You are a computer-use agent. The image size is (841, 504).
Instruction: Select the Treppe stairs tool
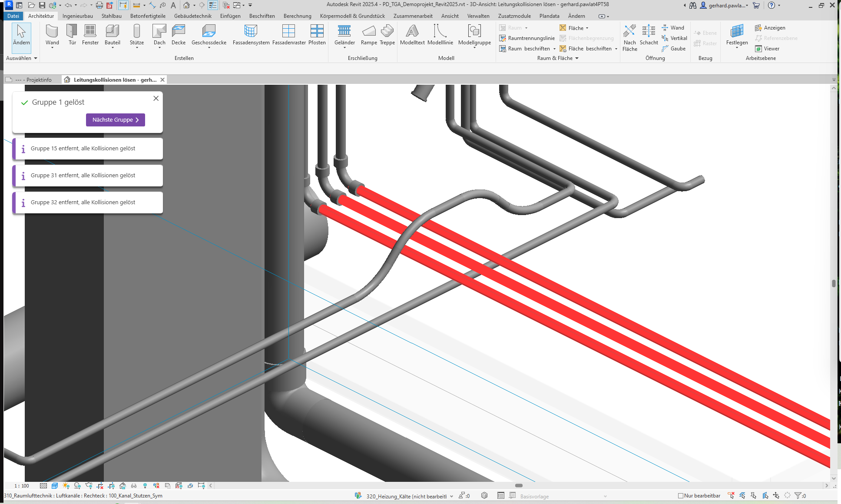387,31
